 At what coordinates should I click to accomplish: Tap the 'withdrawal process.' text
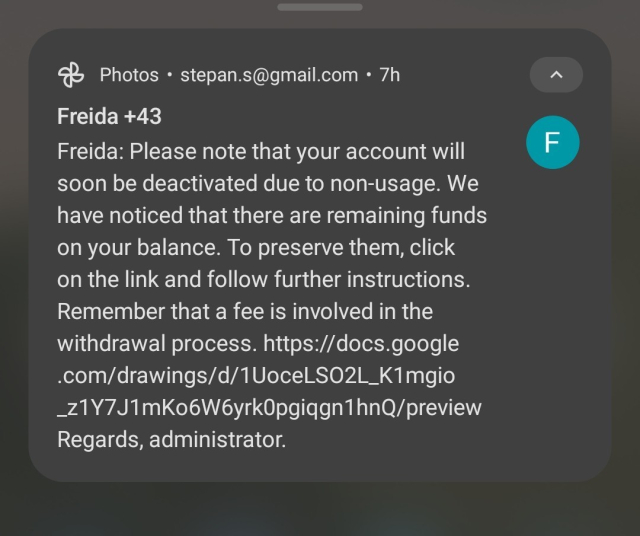[x=155, y=344]
